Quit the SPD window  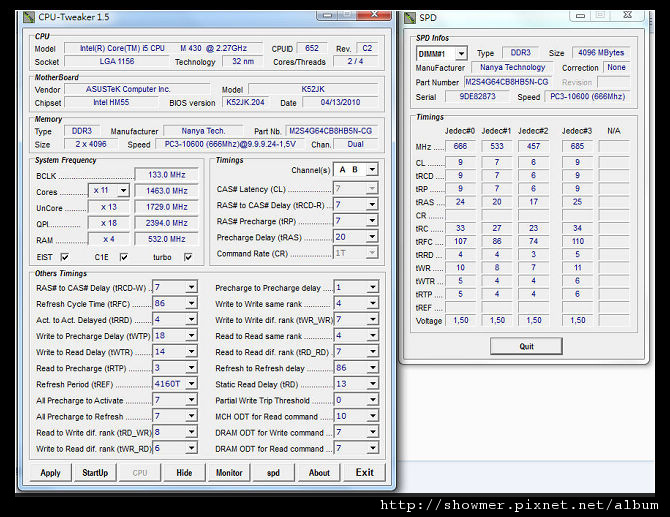[x=526, y=346]
